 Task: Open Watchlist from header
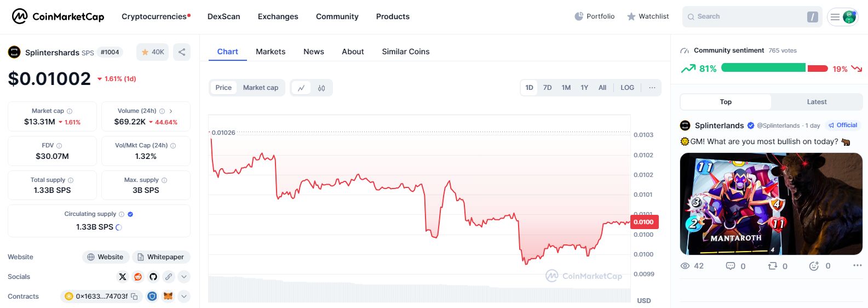(648, 16)
